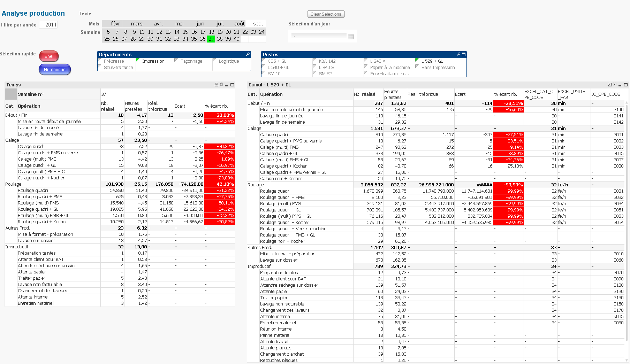Select Prépresse department
Image resolution: width=630 pixels, height=364 pixels.
(x=117, y=61)
